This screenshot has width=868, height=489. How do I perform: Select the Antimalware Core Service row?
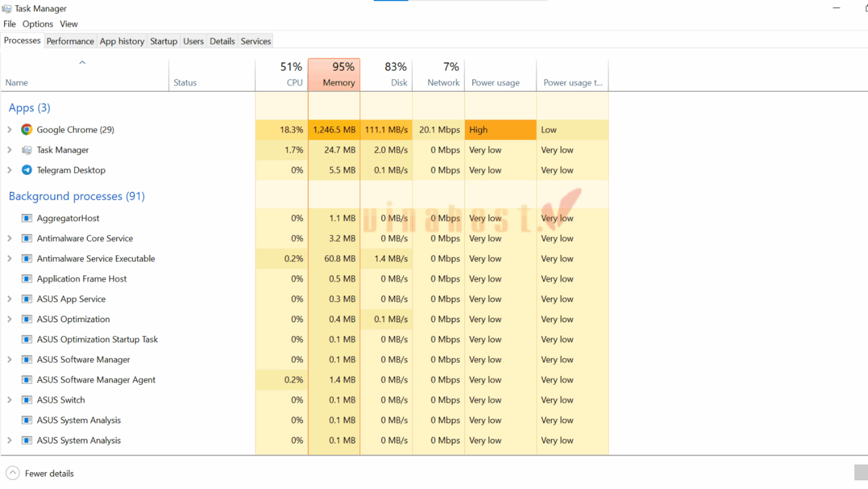click(85, 238)
